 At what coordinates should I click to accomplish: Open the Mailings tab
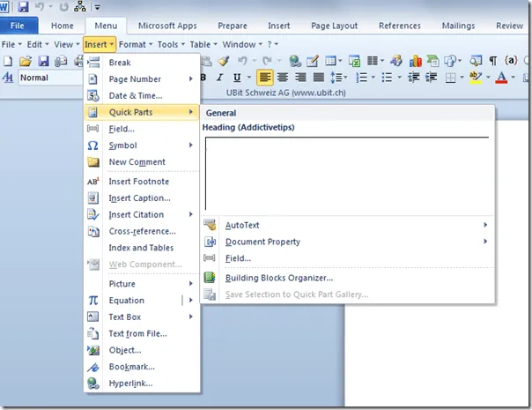pyautogui.click(x=458, y=26)
